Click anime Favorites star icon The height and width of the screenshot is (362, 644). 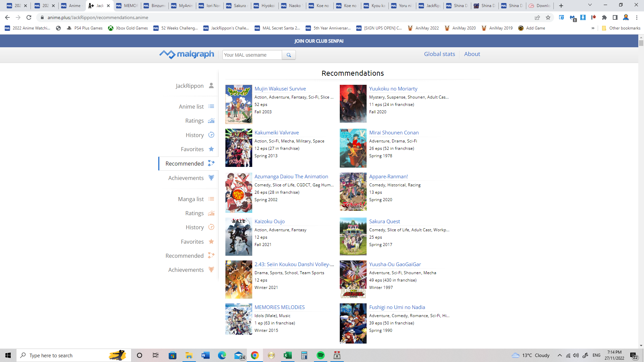click(x=211, y=149)
